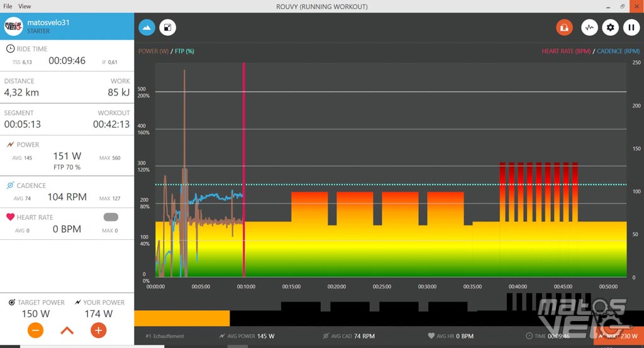644x348 pixels.
Task: Open the View menu
Action: 25,6
